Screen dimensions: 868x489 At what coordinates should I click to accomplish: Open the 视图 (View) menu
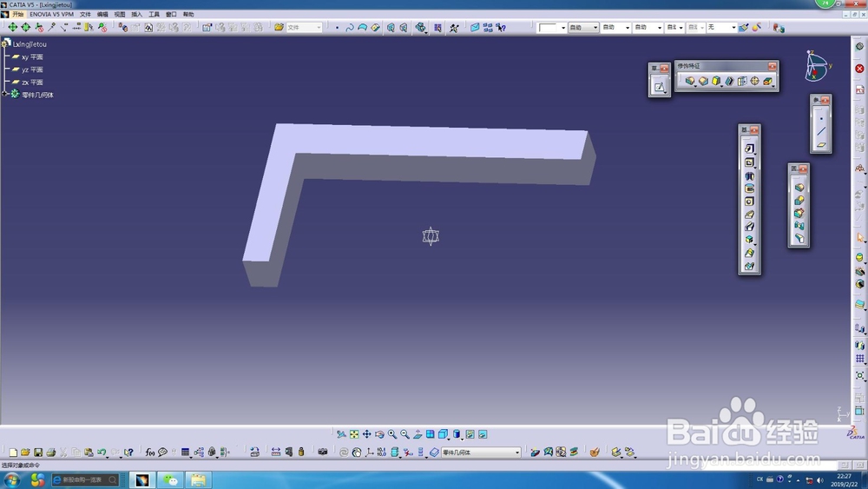120,14
